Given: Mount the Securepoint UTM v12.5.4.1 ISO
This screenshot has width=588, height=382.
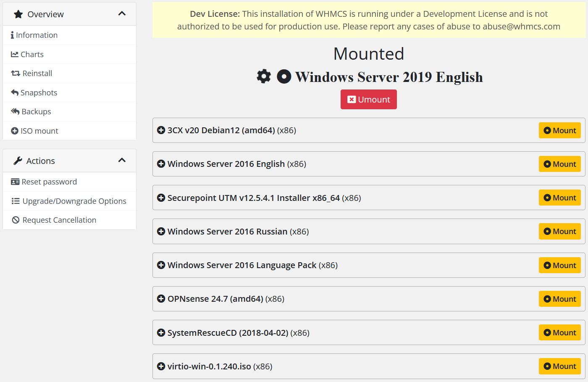Looking at the screenshot, I should coord(560,198).
